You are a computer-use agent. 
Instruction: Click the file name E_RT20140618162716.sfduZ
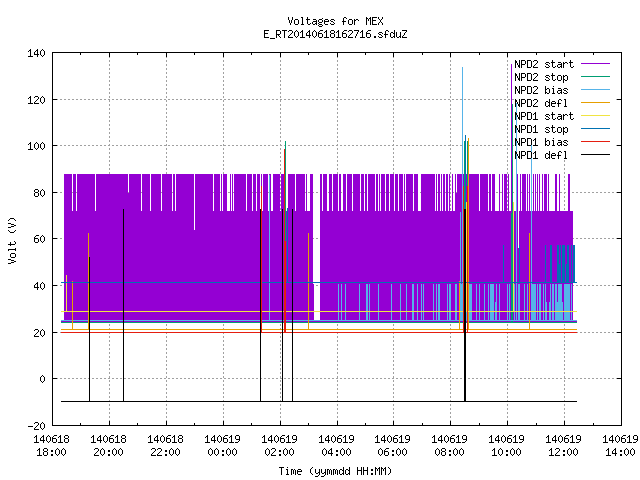point(336,34)
